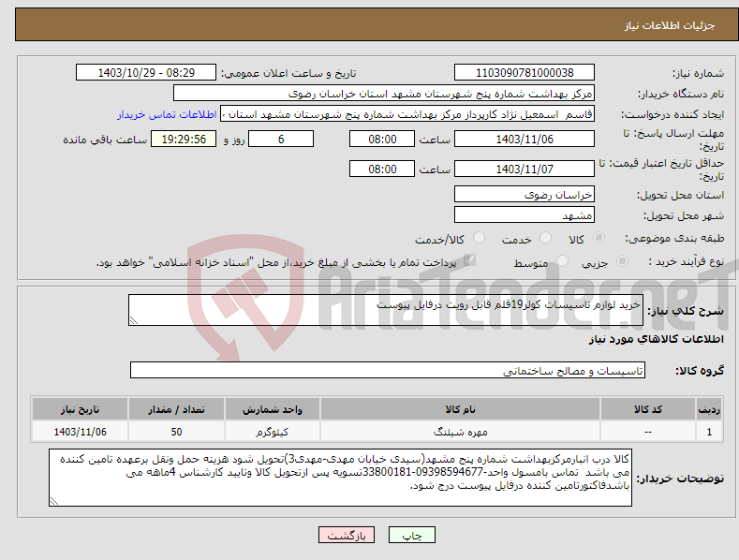Screen dimensions: 739x560
Task: Click the جزئیات اطلاعات نیاز page header
Action: pos(670,25)
